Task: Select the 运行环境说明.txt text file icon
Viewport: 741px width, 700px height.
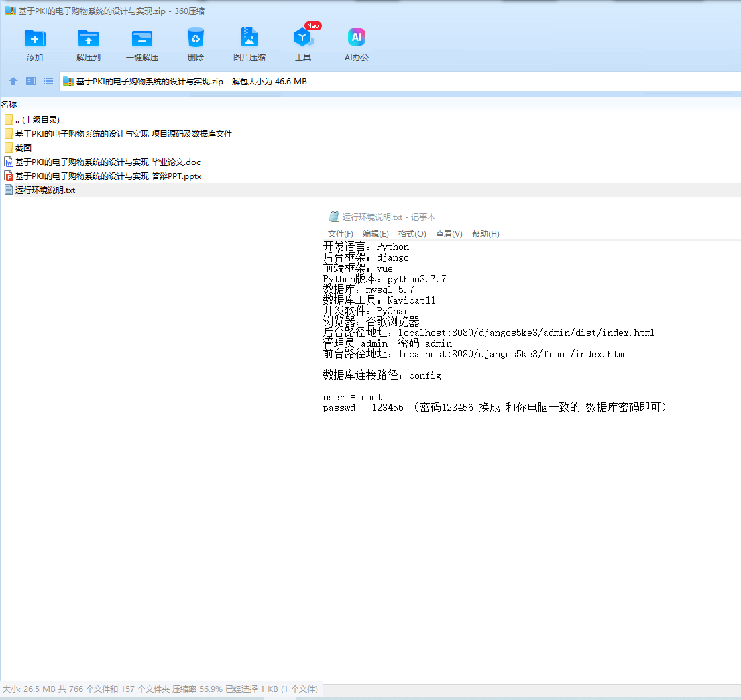Action: click(9, 190)
